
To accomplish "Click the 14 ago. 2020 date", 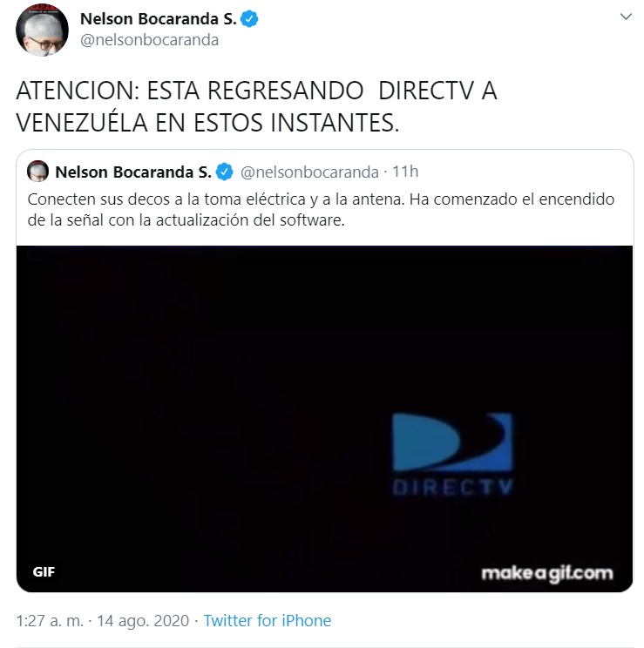I will tap(143, 621).
